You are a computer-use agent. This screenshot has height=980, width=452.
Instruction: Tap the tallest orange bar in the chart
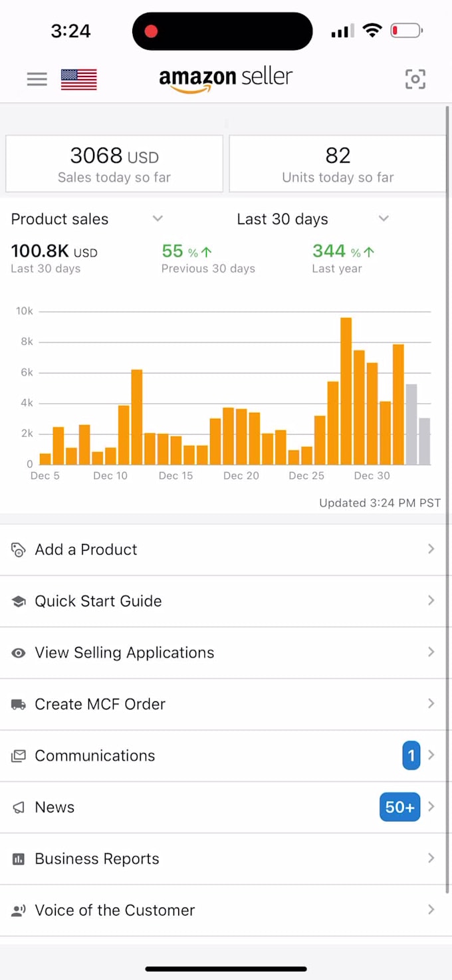tap(346, 392)
